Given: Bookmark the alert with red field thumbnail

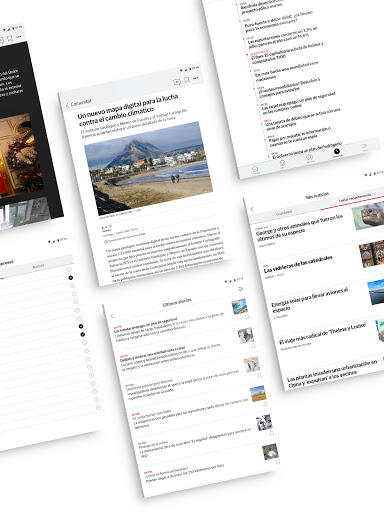Looking at the screenshot, I should click(266, 404).
